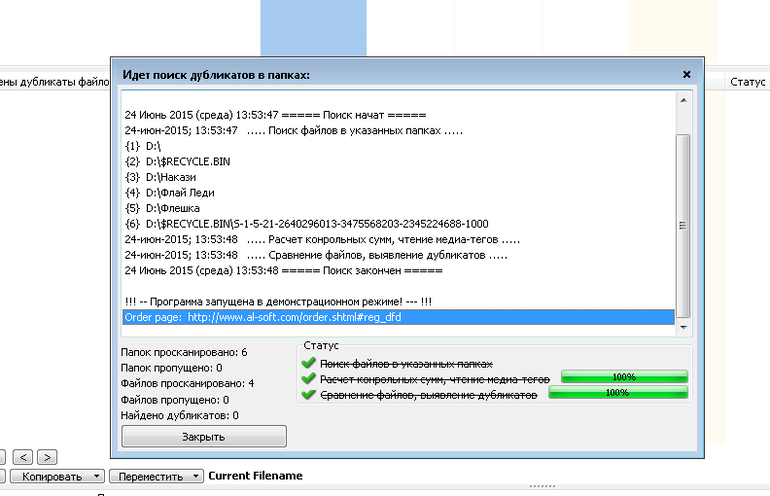Close the duplicate search dialog with X
The height and width of the screenshot is (496, 770).
point(687,75)
